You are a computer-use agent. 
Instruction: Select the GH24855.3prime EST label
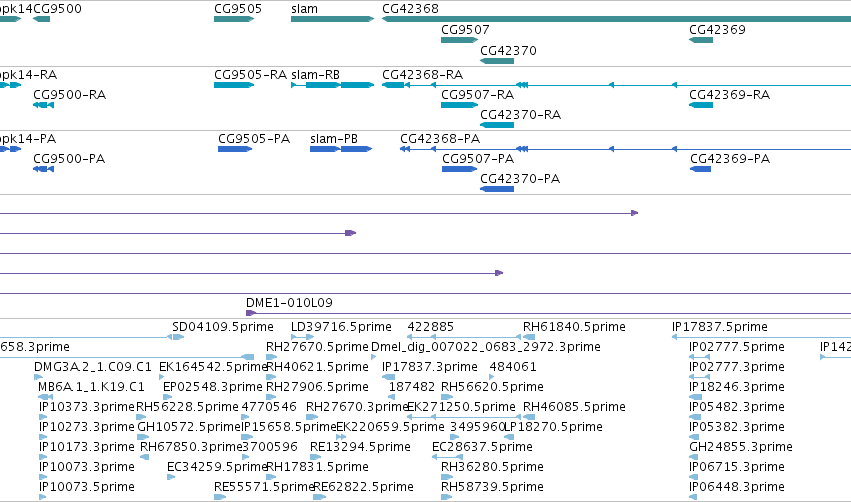tap(741, 447)
